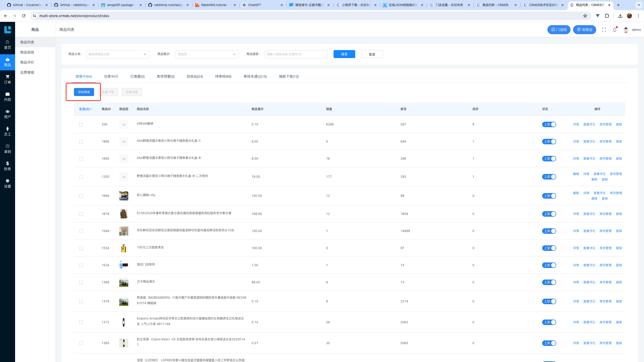
Task: Click the 重置 reset button
Action: pos(372,54)
